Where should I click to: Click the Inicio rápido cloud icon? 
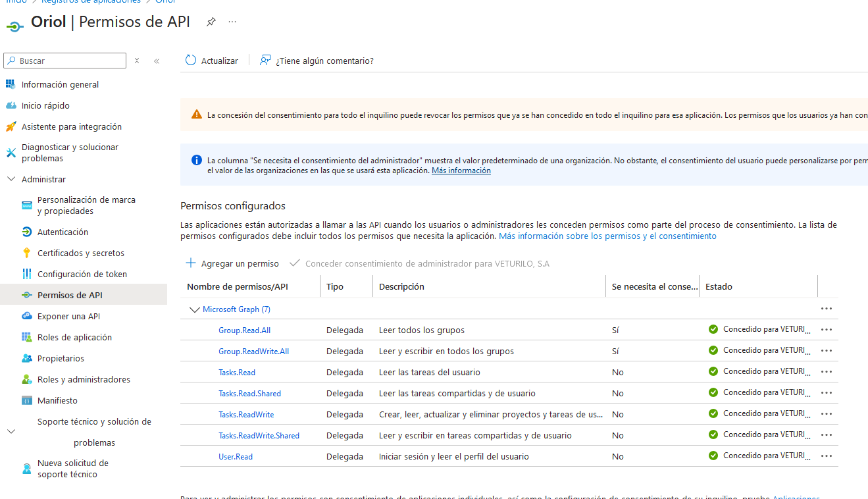[x=11, y=105]
